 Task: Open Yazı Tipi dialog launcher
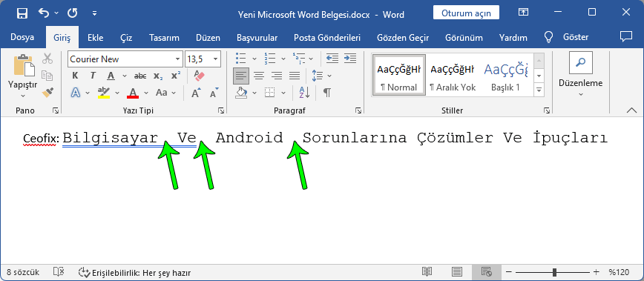220,110
